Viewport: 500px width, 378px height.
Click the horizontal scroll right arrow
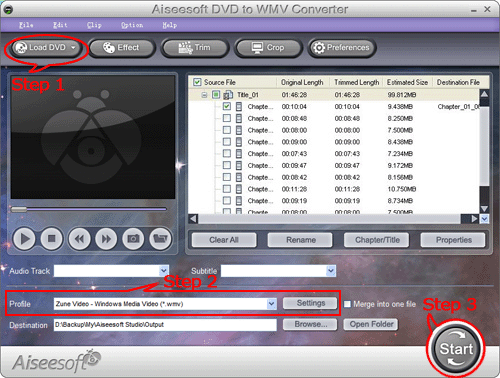tap(474, 219)
